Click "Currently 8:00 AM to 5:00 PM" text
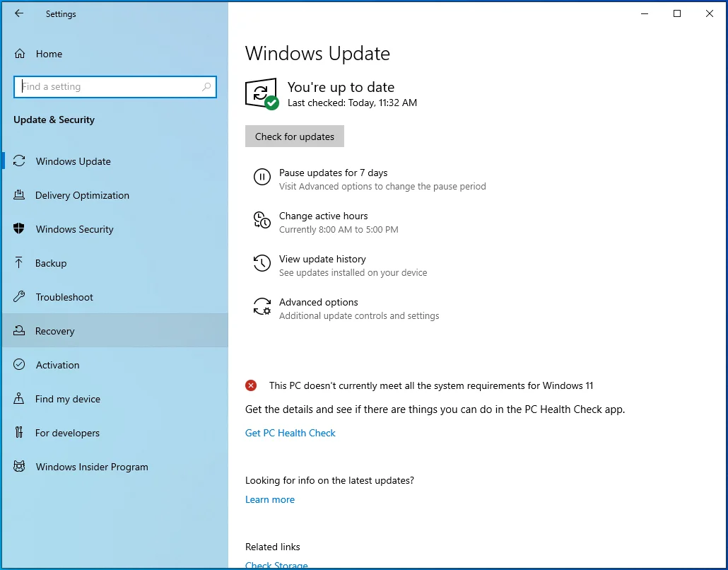The width and height of the screenshot is (728, 570). tap(339, 230)
